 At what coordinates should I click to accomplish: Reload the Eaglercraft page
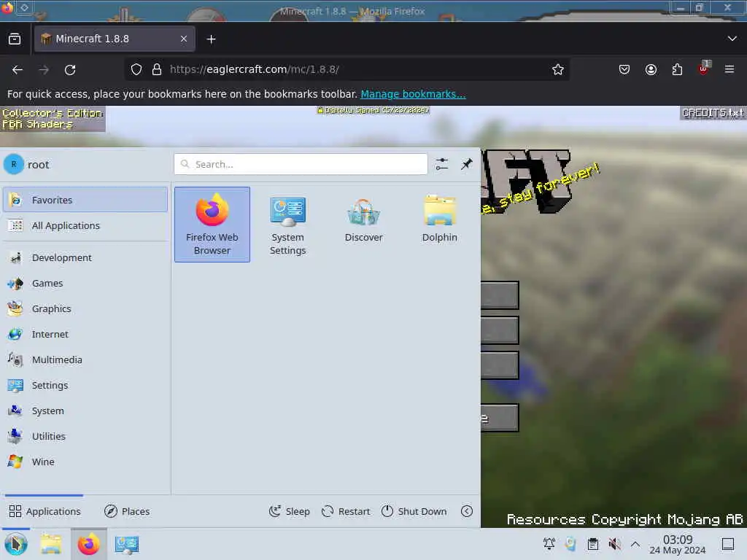70,70
